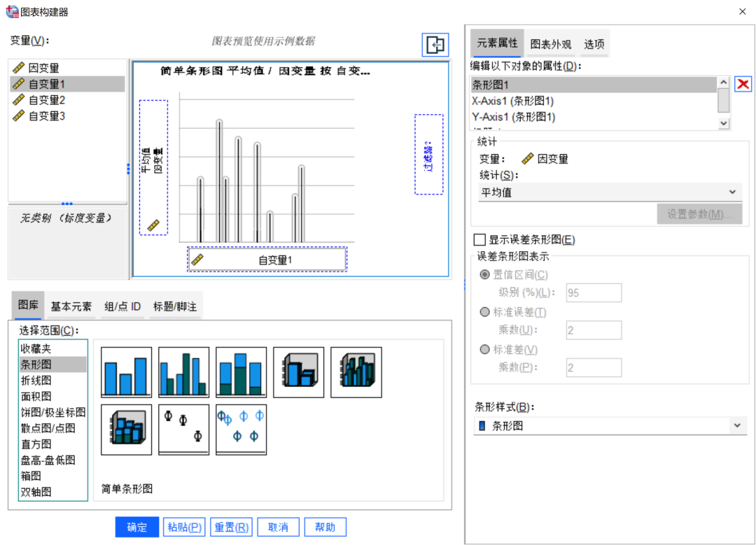The height and width of the screenshot is (545, 756).
Task: Select X-Axis1 (条形图1) in element list
Action: tap(594, 101)
